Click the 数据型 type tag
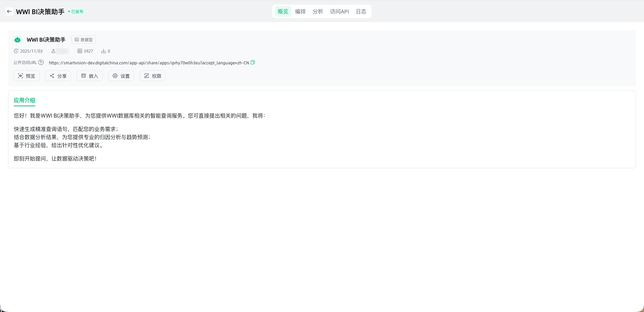Viewport: 644px width, 312px height. (x=84, y=40)
